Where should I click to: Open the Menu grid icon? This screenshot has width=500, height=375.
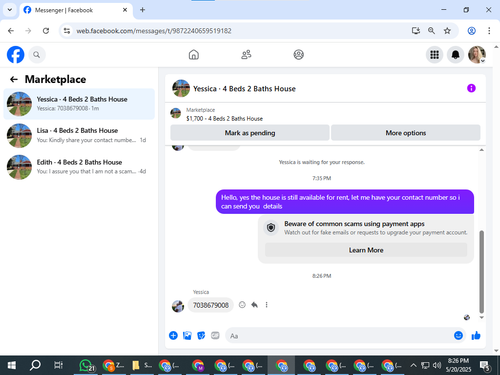pyautogui.click(x=434, y=55)
